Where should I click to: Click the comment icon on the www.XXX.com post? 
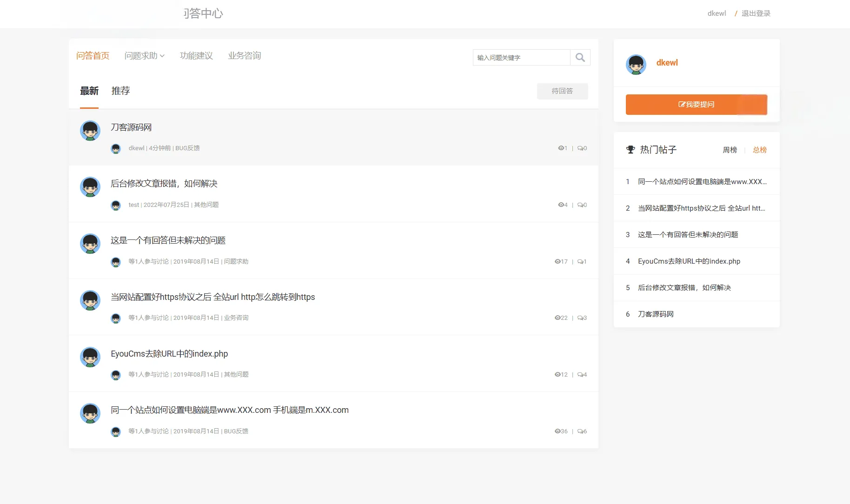[x=580, y=431]
